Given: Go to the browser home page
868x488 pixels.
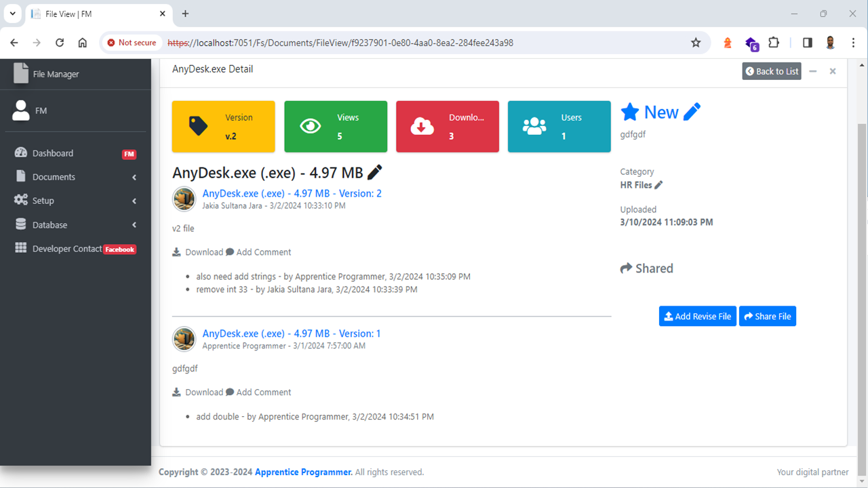Looking at the screenshot, I should [x=82, y=43].
